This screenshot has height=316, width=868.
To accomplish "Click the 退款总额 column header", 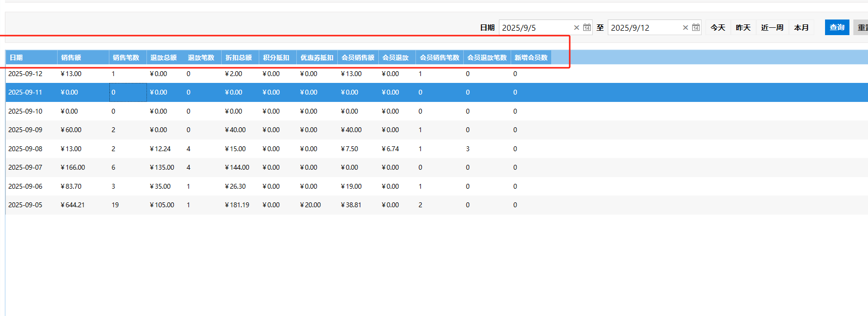I will click(165, 58).
